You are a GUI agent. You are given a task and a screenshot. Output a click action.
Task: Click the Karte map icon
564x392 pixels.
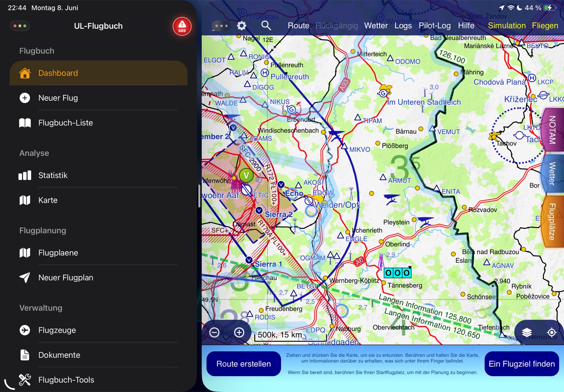pos(25,200)
